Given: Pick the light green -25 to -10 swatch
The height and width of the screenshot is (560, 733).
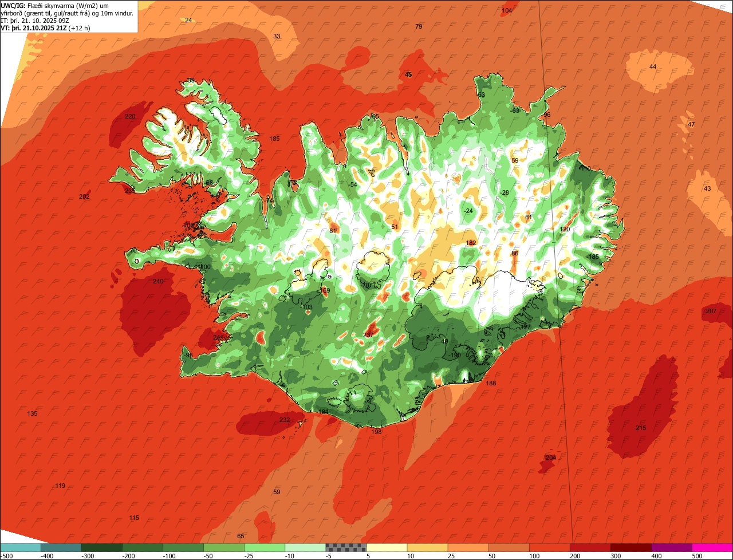Looking at the screenshot, I should point(265,547).
